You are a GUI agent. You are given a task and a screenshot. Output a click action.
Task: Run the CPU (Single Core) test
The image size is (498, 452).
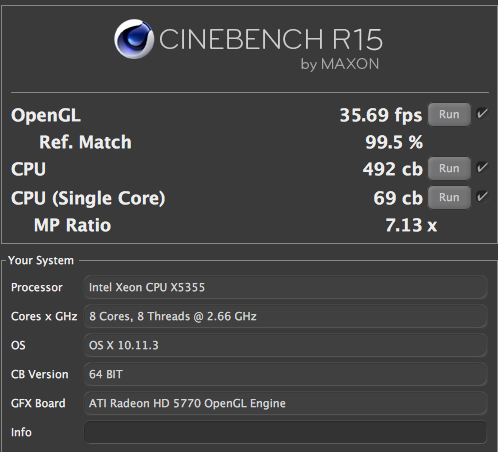449,197
